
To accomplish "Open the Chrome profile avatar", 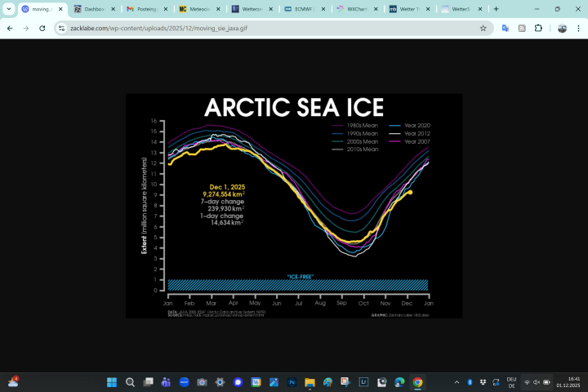I will coord(562,28).
